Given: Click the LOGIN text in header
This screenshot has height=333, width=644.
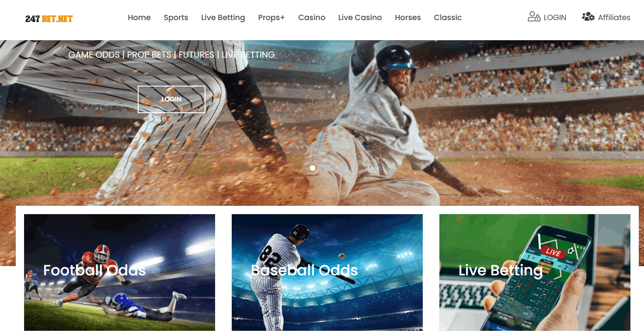Looking at the screenshot, I should pyautogui.click(x=555, y=17).
